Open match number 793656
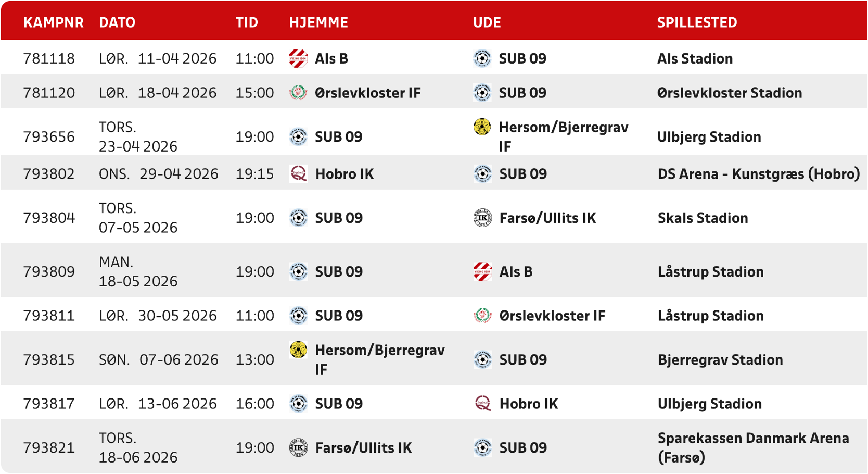 [x=49, y=136]
